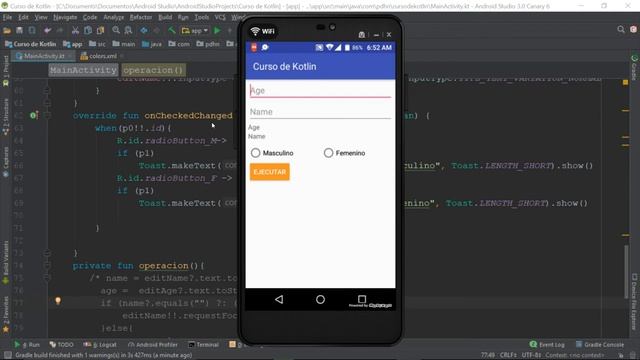Click the Cut scissors icon

point(75,31)
